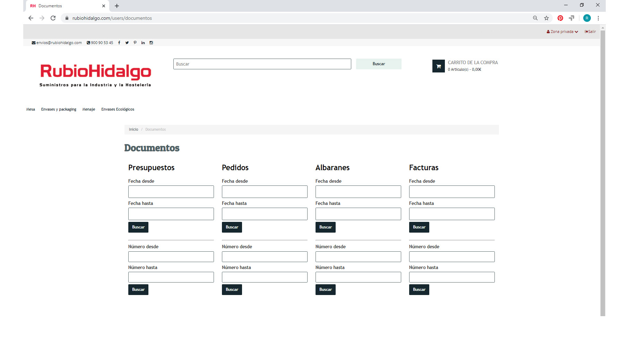Image resolution: width=629 pixels, height=364 pixels.
Task: Open the shopping cart icon
Action: coord(438,66)
